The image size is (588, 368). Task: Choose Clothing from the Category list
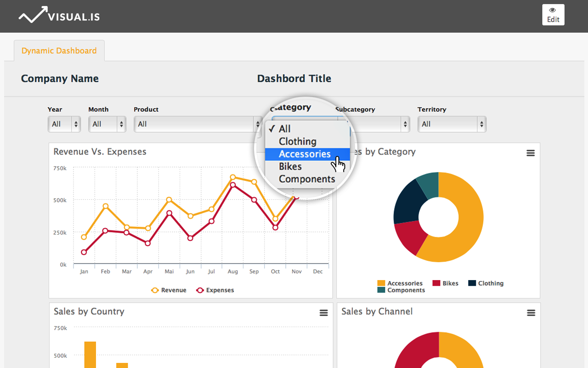point(307,141)
